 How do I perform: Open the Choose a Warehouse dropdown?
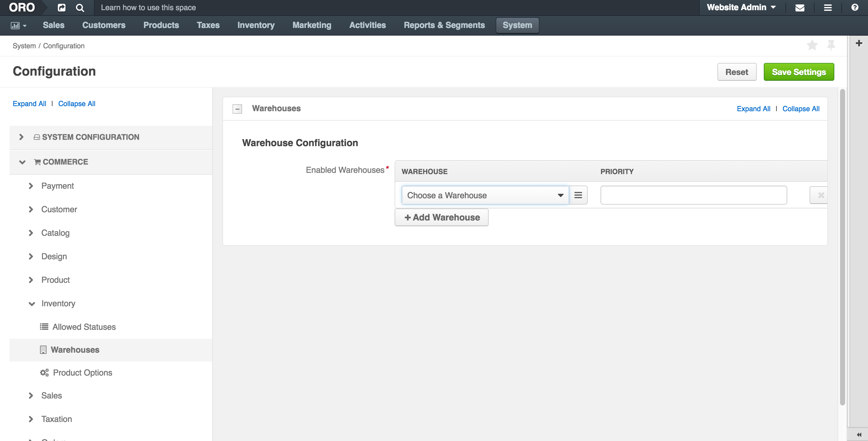click(485, 195)
